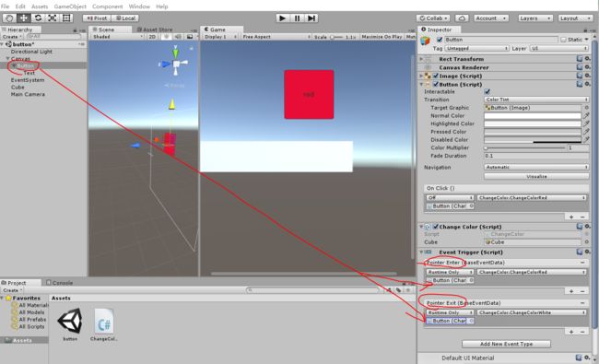The image size is (599, 364).
Task: Toggle Button (Script) enabled checkbox
Action: click(x=436, y=84)
